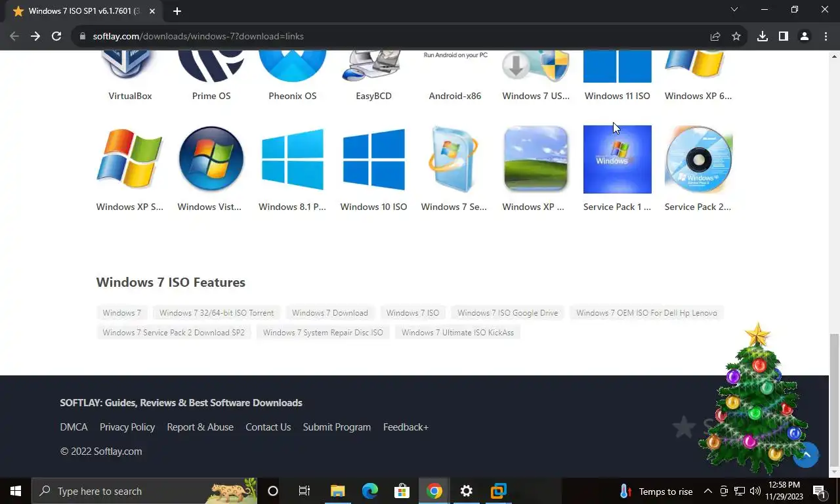Viewport: 840px width, 504px height.
Task: Open the Windows 10 ISO icon
Action: pos(374,159)
